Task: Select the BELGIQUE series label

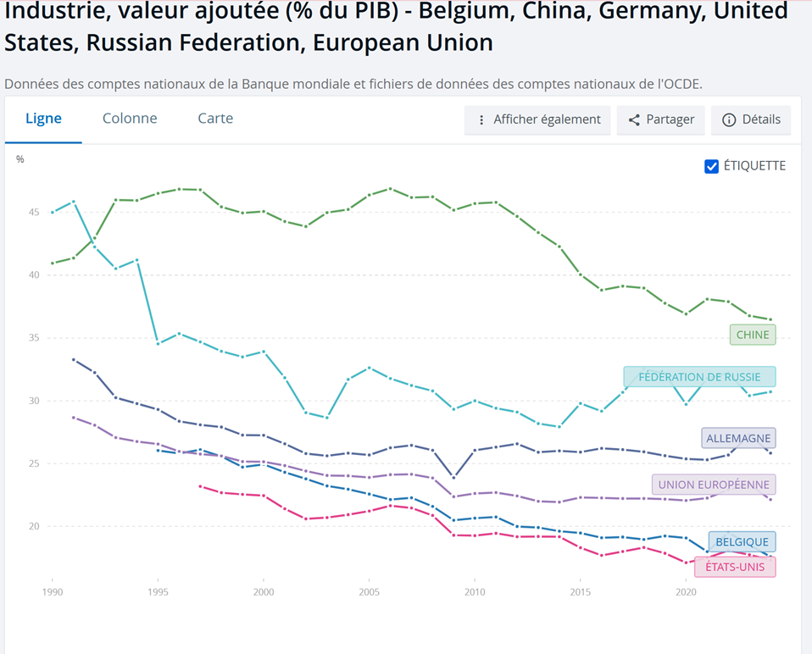Action: (x=742, y=542)
